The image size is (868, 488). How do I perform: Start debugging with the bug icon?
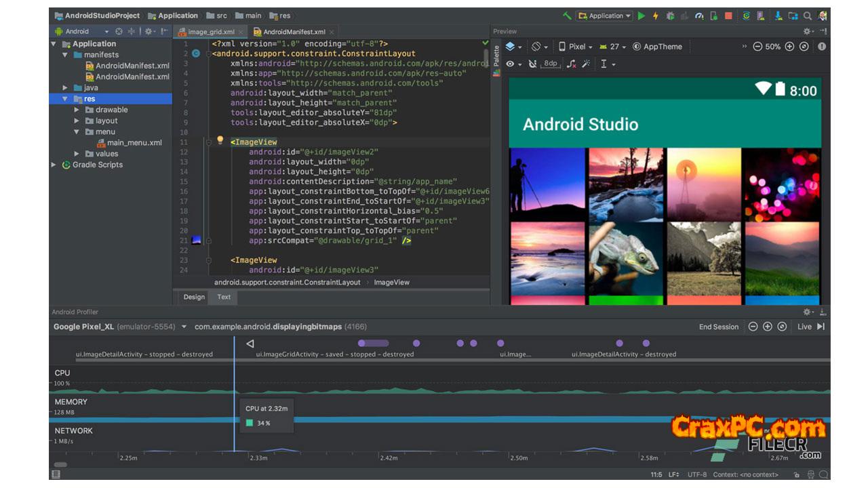670,16
